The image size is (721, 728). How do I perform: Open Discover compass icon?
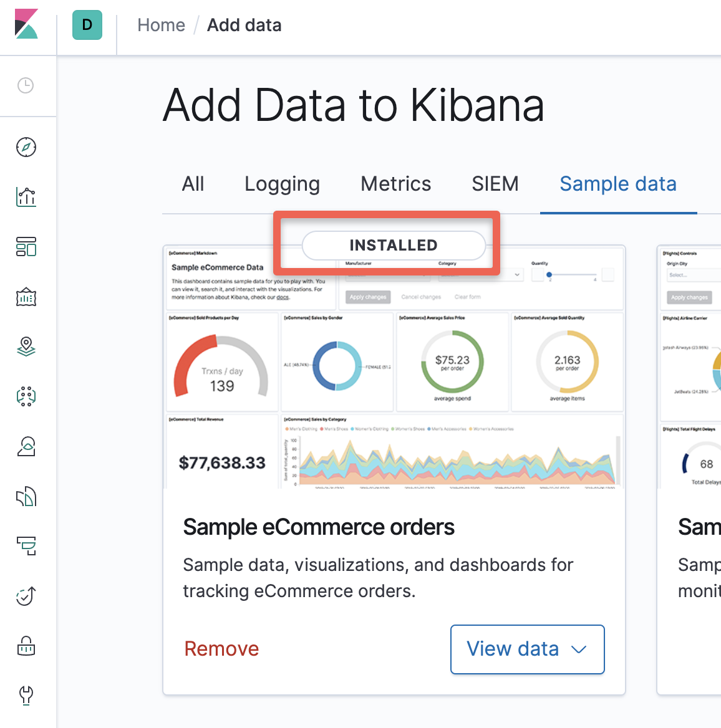26,147
